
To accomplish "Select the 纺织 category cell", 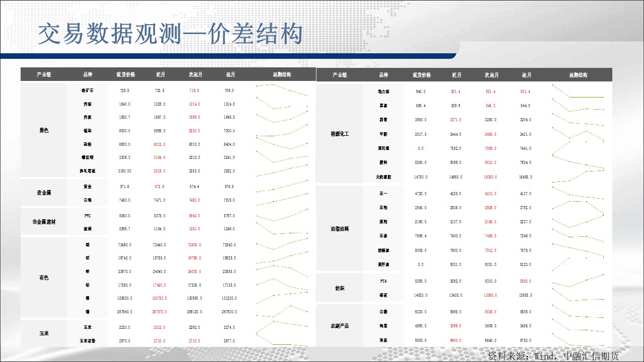I will (x=340, y=288).
